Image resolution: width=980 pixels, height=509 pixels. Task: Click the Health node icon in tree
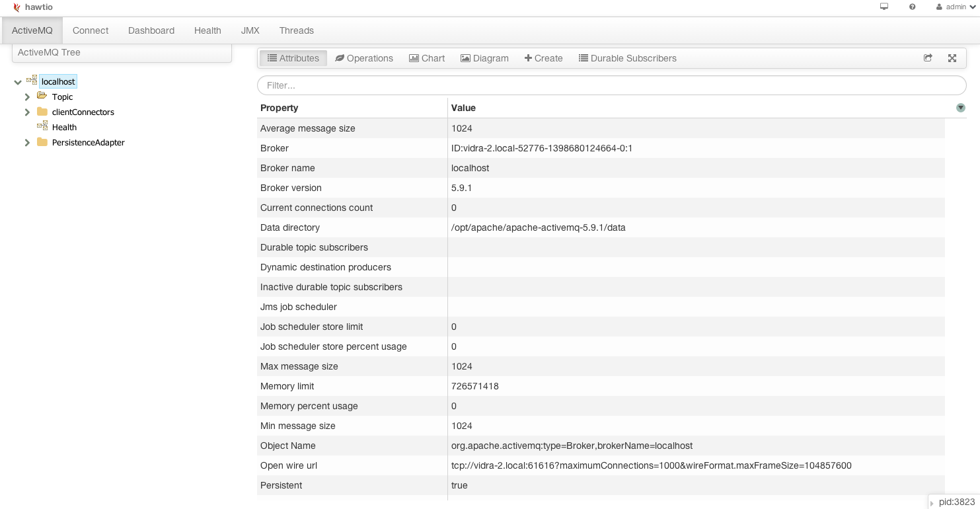[x=42, y=126]
